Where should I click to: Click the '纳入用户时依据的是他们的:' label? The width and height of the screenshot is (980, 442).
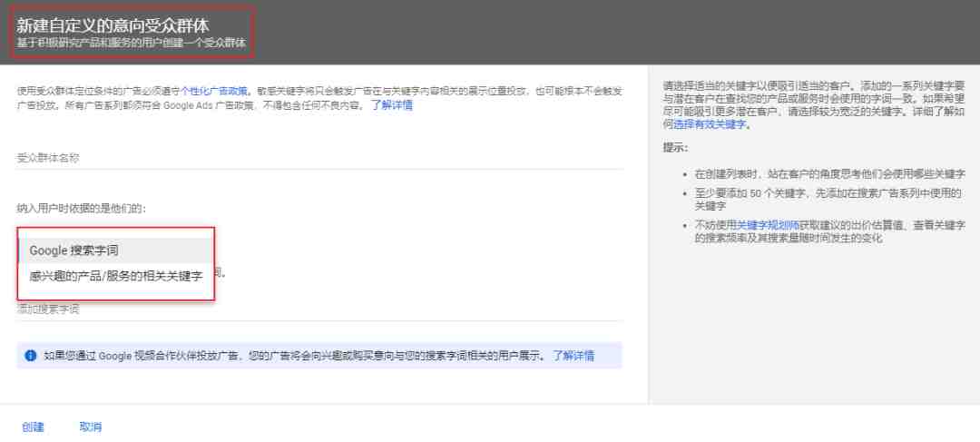click(82, 208)
